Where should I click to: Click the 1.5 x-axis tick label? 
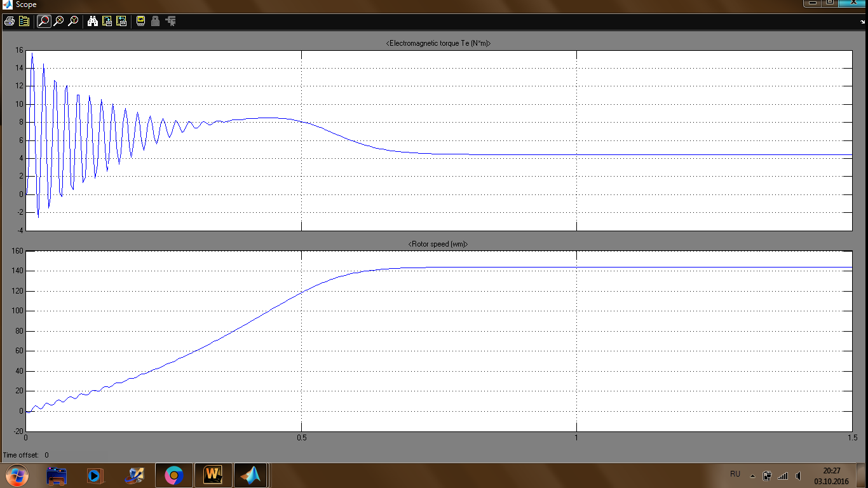[852, 437]
